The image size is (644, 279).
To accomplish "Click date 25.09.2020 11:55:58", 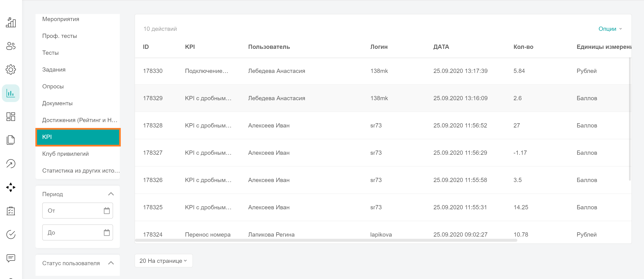I will tap(460, 180).
